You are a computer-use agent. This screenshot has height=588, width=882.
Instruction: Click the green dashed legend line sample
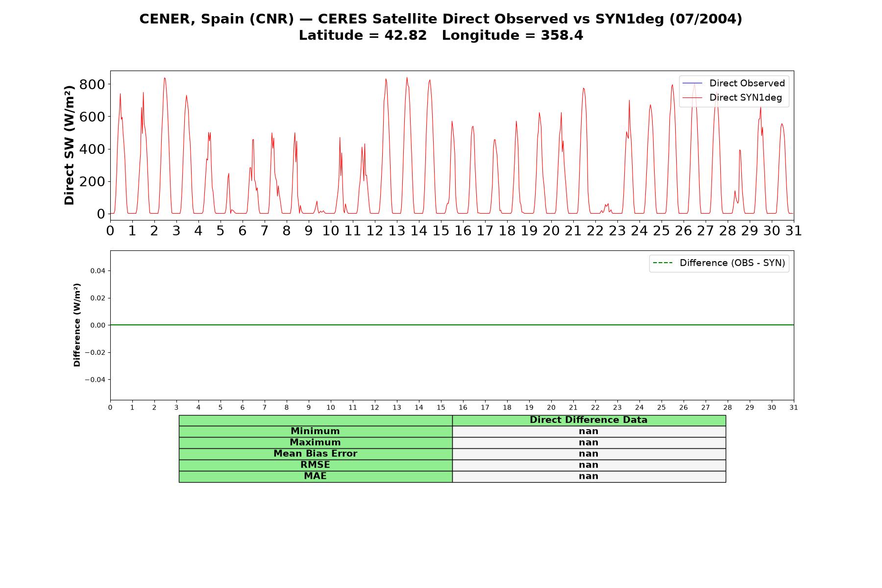tap(662, 263)
